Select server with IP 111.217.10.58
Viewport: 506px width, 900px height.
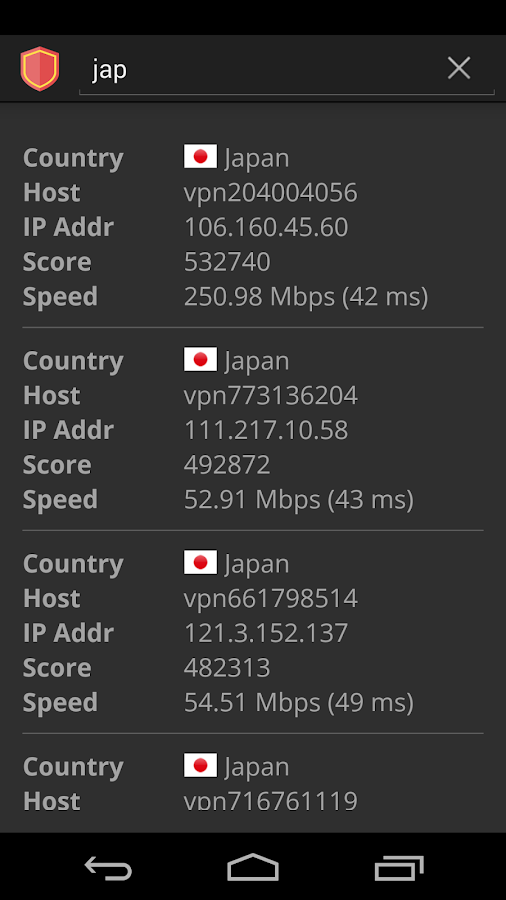pos(266,430)
